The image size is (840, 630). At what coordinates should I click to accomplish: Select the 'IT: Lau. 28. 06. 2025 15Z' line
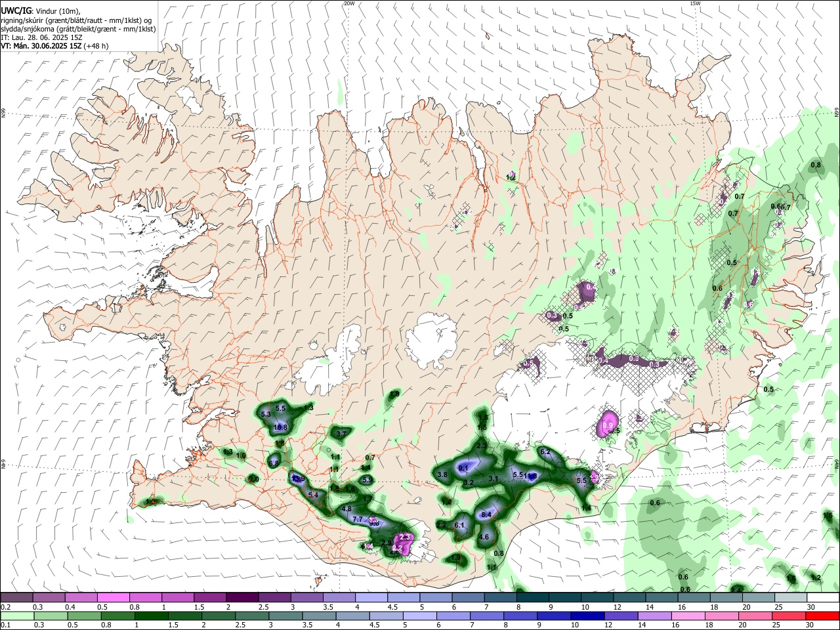click(41, 37)
